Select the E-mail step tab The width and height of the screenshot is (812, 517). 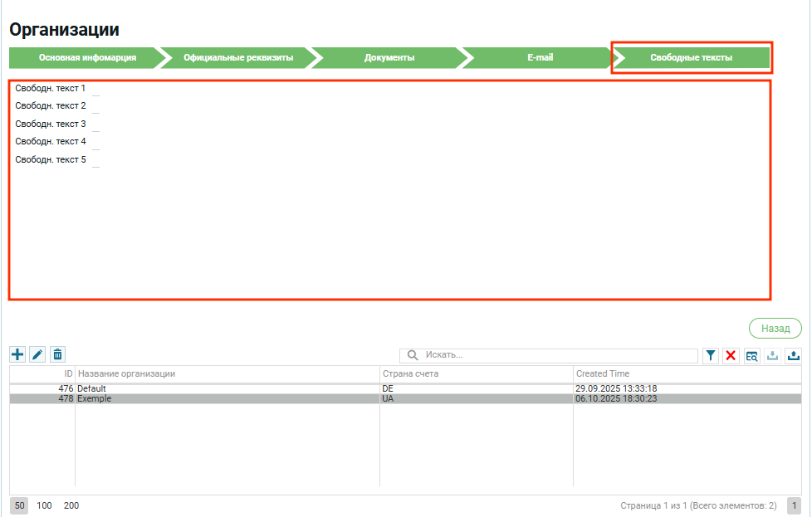click(x=540, y=58)
